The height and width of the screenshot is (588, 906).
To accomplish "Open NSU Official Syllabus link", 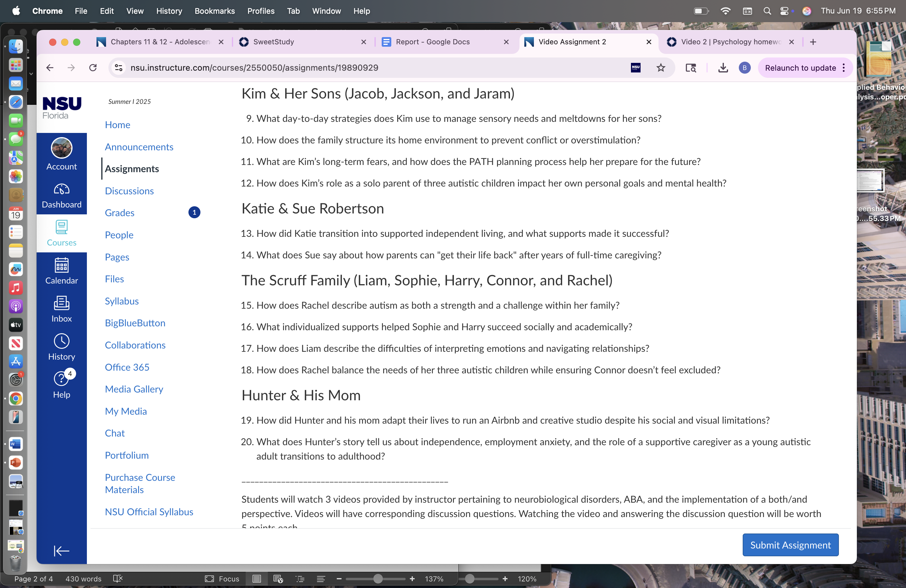I will coord(149,512).
